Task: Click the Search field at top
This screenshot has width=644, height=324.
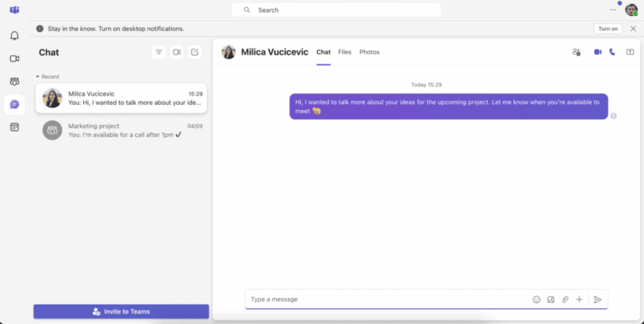Action: coord(336,10)
